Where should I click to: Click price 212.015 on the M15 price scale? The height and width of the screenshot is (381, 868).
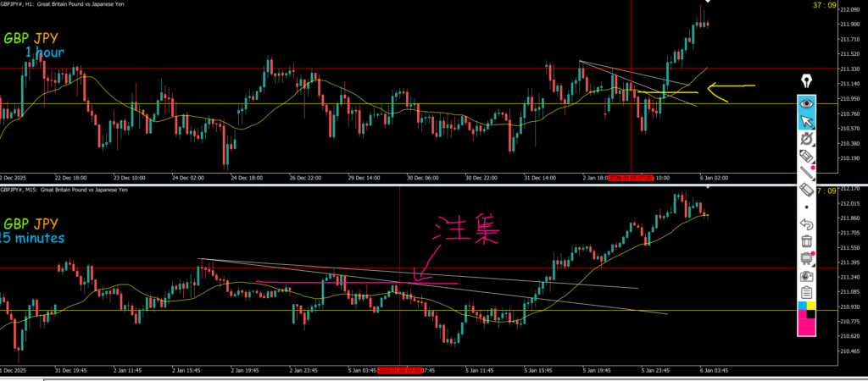pos(849,203)
